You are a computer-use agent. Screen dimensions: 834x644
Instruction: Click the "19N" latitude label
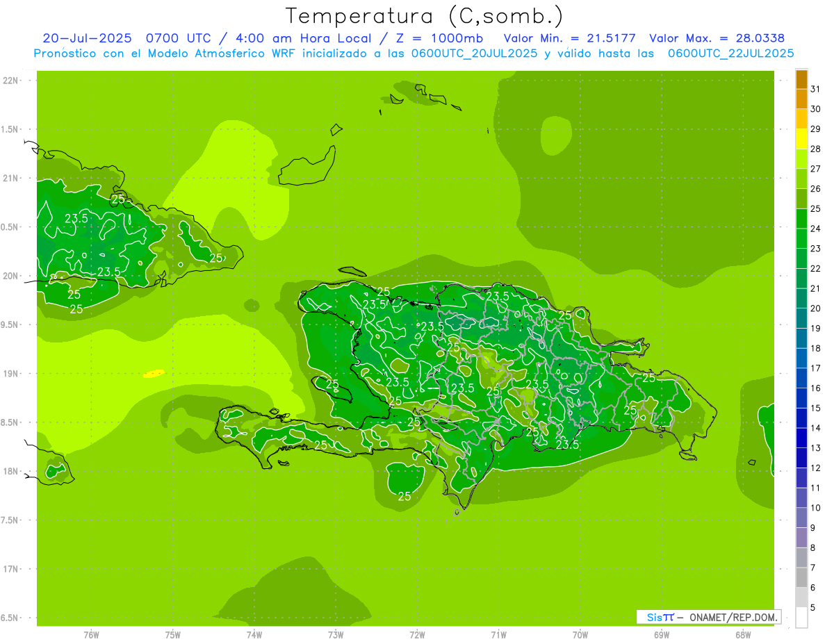[10, 374]
